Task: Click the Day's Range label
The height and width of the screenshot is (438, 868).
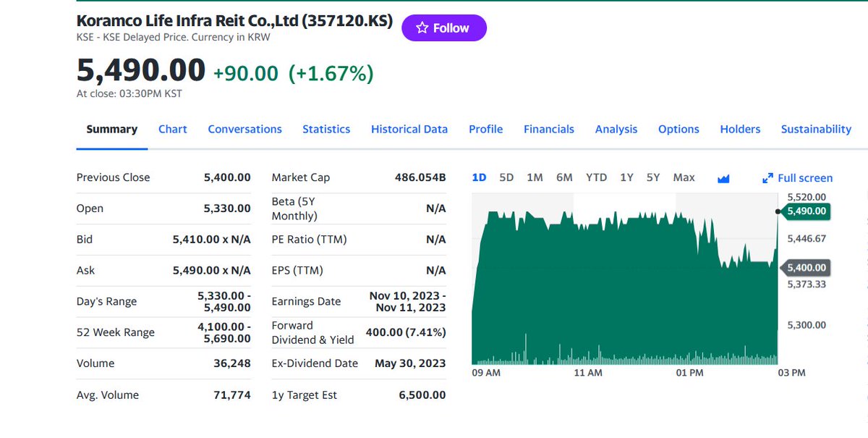Action: (x=106, y=302)
